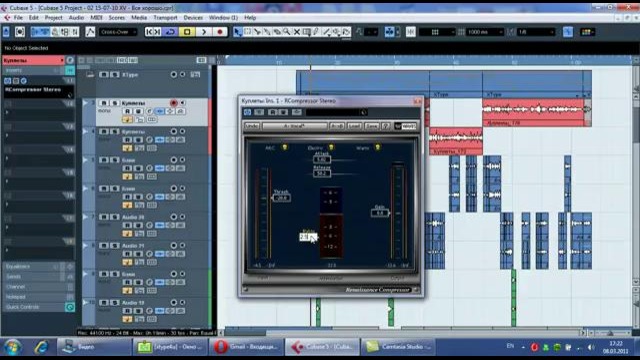Open the 1/8 quantize dropdown
Image resolution: width=640 pixels, height=360 pixels.
tap(536, 32)
